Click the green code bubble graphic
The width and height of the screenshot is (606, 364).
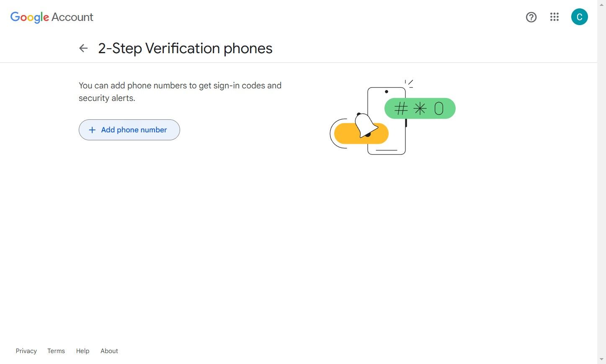420,108
